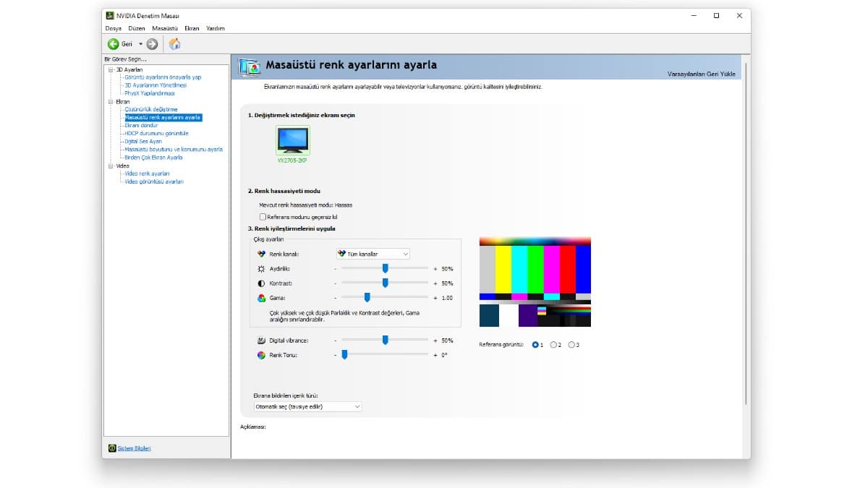Click the Gama color wheel icon

pyautogui.click(x=261, y=297)
